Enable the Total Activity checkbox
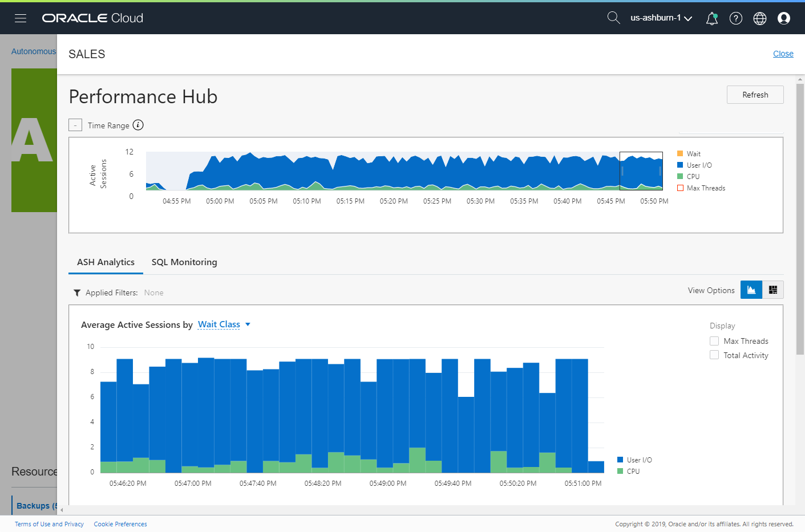Screen dimensions: 805x532 click(714, 355)
